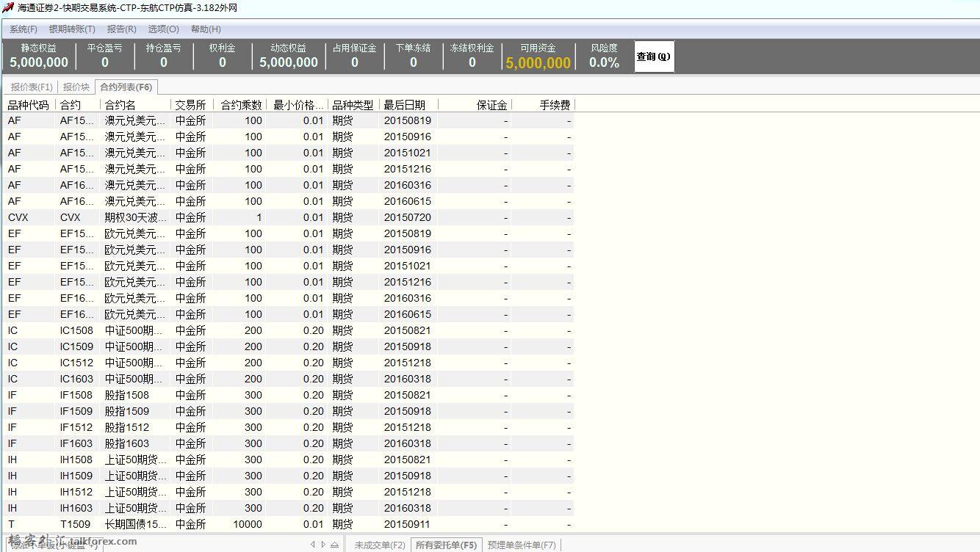The height and width of the screenshot is (552, 980).
Task: Open the 所有委托单(F5) tab
Action: coord(446,545)
